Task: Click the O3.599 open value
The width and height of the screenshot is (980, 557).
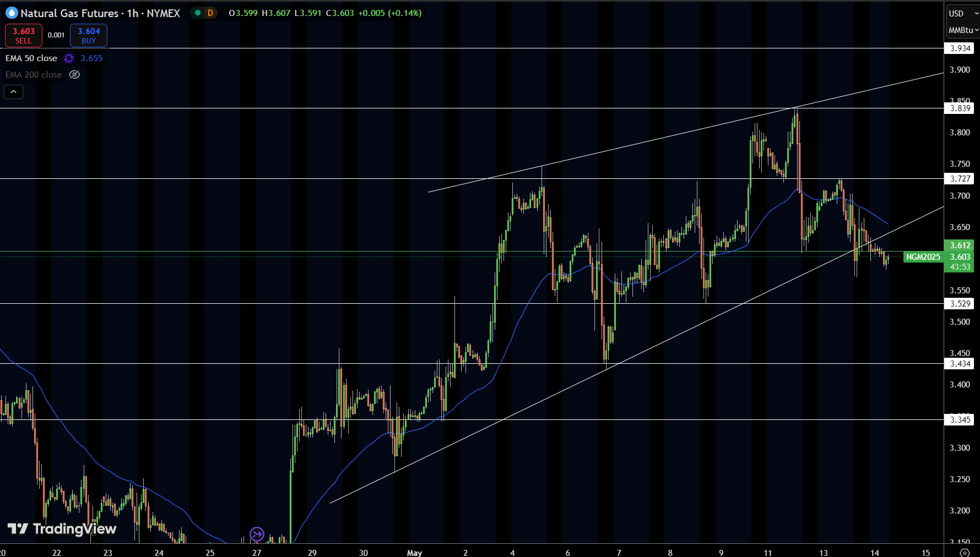Action: pos(243,13)
